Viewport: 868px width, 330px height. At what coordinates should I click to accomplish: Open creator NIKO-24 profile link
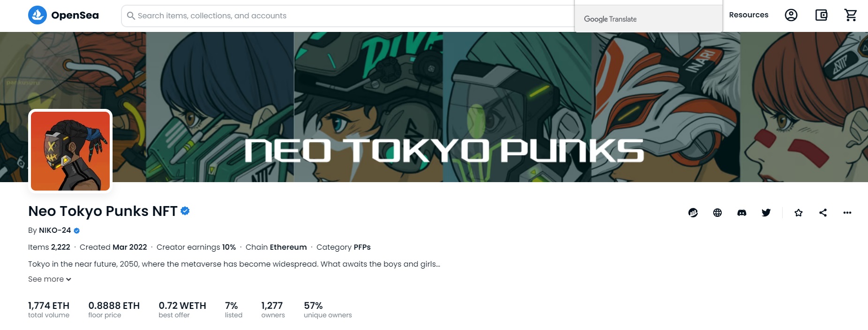point(55,230)
